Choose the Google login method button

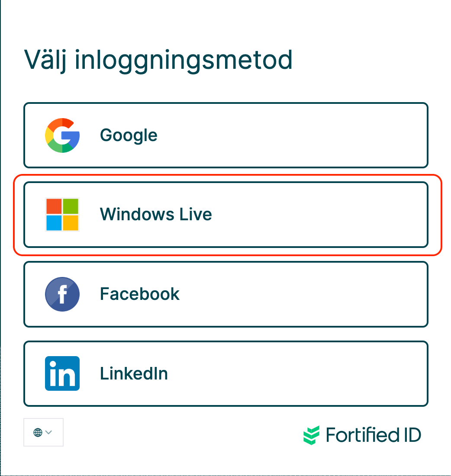[225, 135]
